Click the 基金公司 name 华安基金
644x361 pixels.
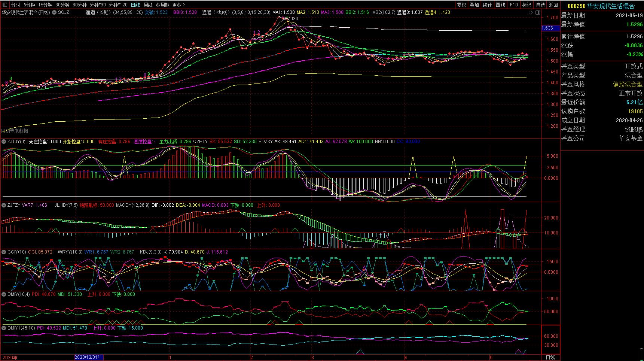tap(631, 139)
